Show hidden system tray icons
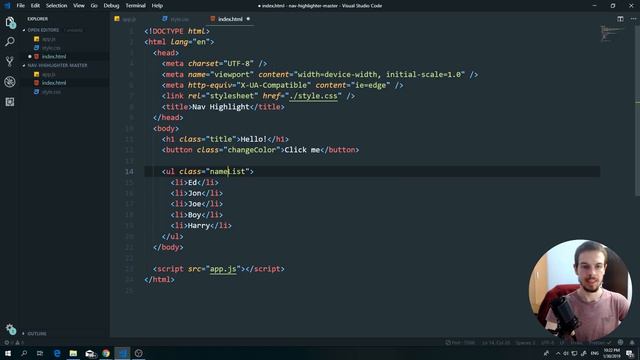The width and height of the screenshot is (640, 360). tap(558, 353)
